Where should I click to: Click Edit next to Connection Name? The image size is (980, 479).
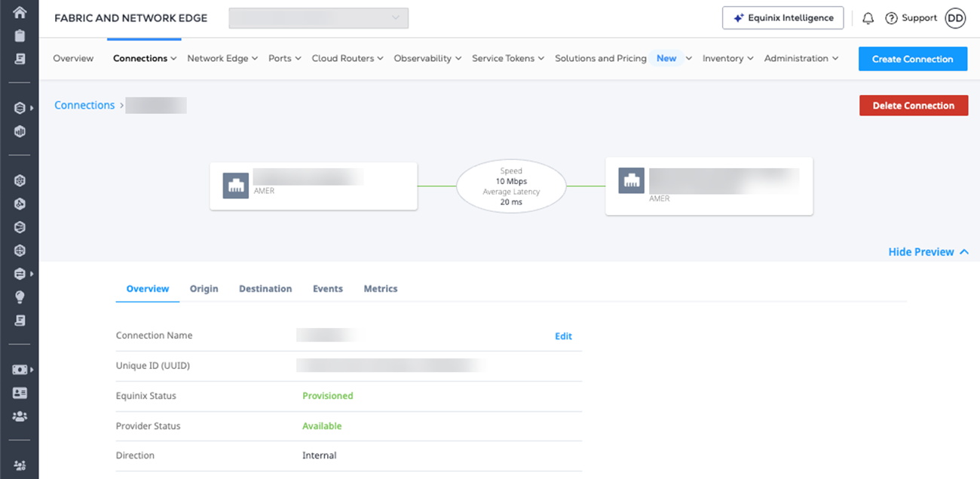(x=563, y=336)
